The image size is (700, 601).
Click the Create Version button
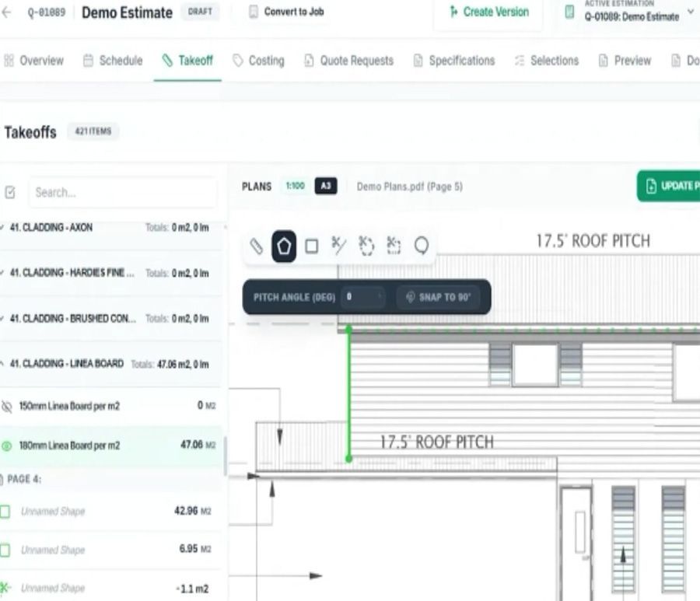(489, 12)
